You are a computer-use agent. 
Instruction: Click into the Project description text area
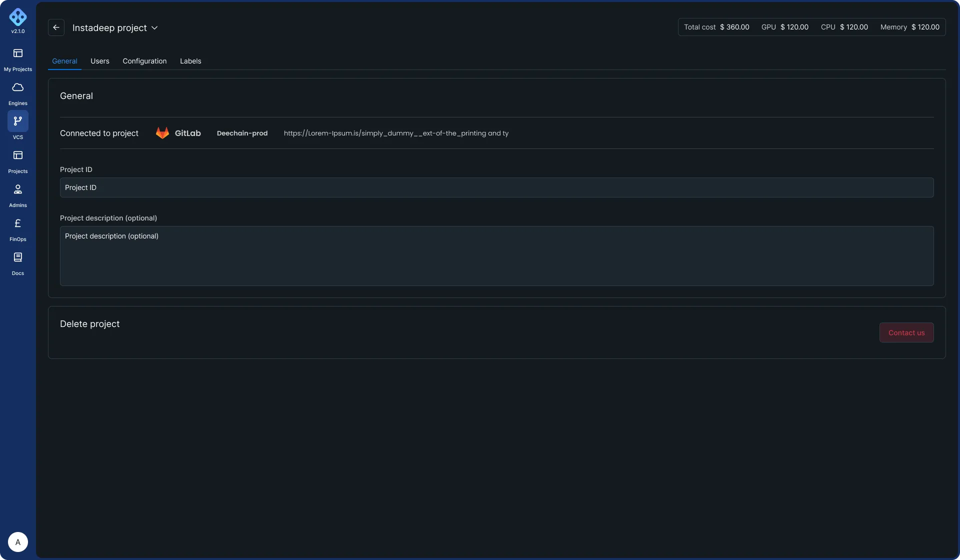(496, 256)
